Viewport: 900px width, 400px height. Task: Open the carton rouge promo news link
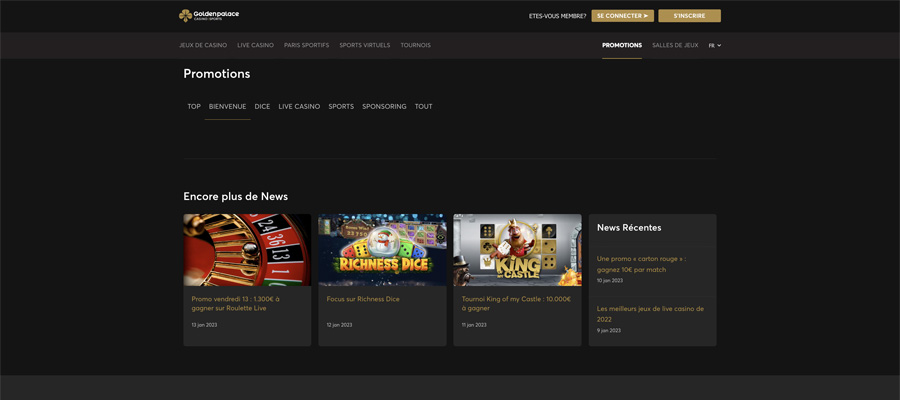pos(641,264)
